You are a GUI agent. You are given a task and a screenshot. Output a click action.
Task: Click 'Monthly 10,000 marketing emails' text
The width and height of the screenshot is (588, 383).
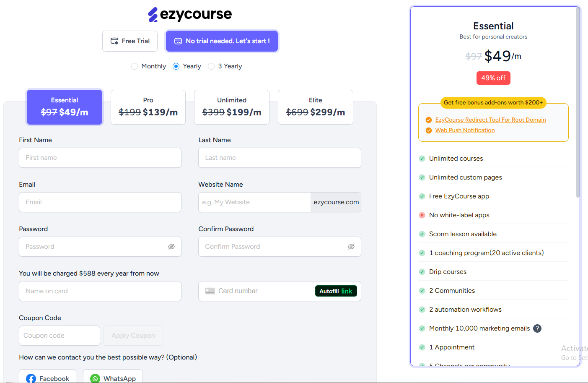tap(479, 328)
